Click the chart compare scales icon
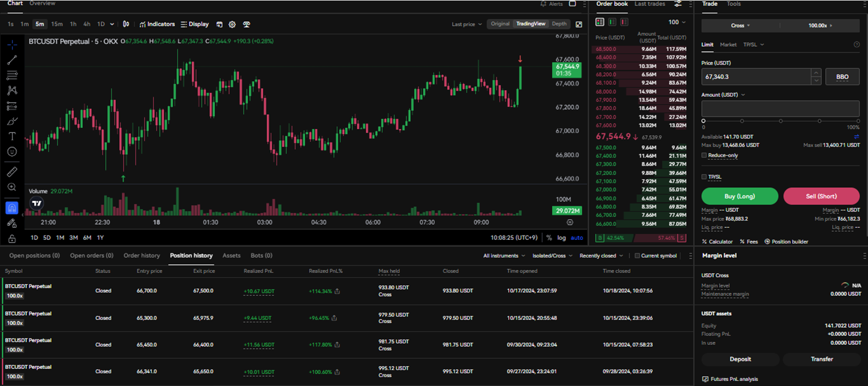Screen dimensions: 868x386 coord(246,24)
